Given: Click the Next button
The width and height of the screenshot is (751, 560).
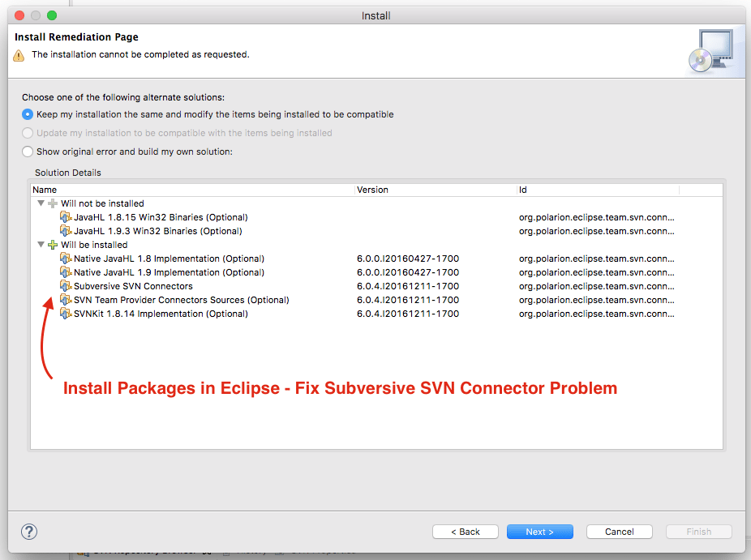Looking at the screenshot, I should coord(540,532).
